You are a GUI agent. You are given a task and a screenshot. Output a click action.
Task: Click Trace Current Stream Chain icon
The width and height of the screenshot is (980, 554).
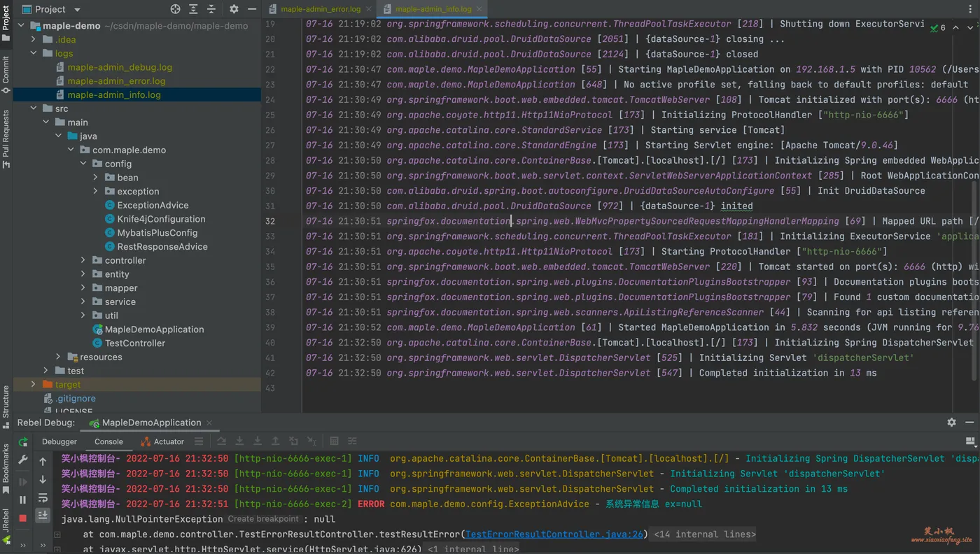coord(352,441)
